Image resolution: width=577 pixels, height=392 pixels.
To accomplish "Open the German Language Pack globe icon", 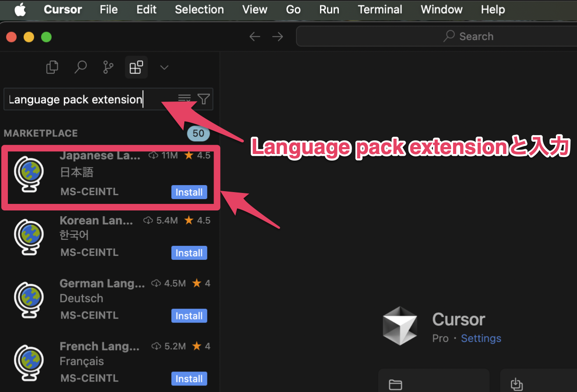I will [x=28, y=300].
